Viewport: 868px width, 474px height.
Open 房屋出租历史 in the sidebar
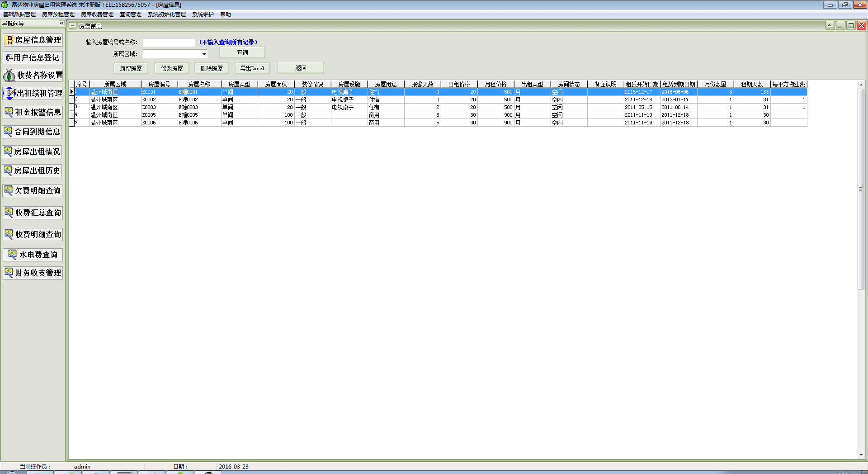[x=33, y=171]
